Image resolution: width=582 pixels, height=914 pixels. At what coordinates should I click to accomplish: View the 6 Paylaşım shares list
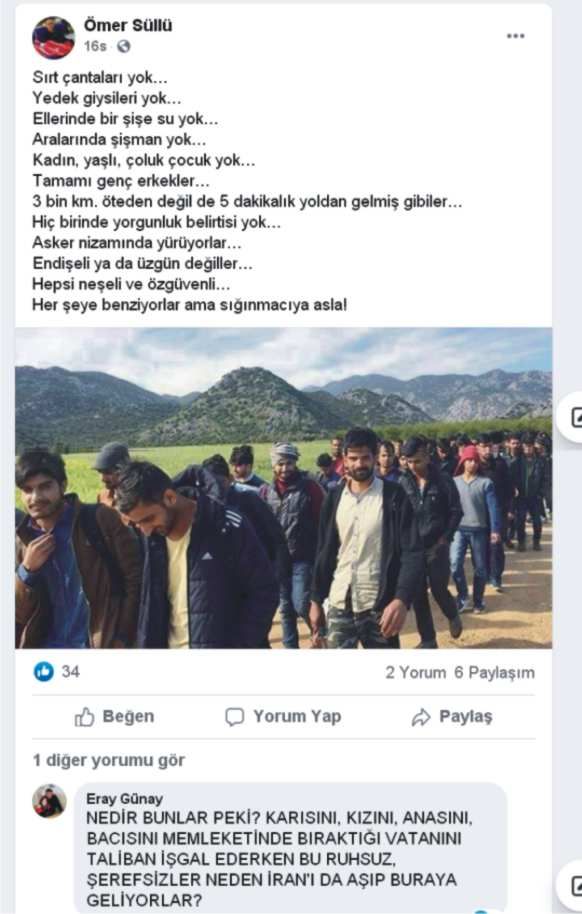click(495, 672)
